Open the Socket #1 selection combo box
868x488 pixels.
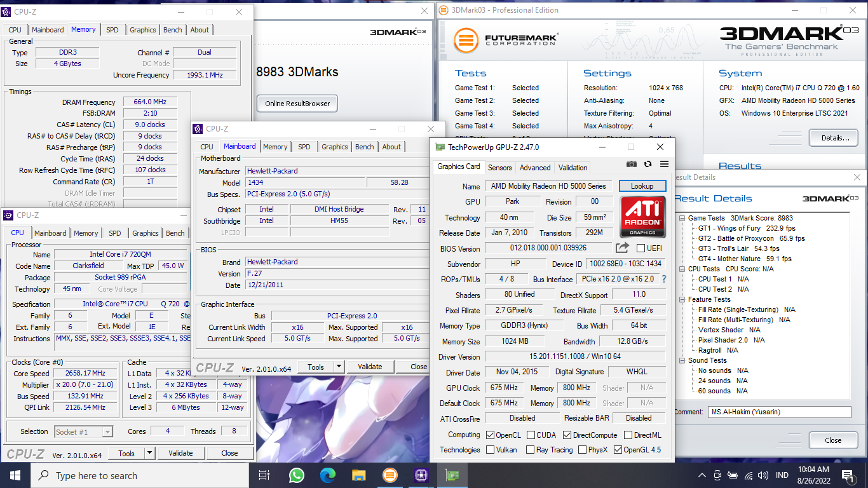point(83,432)
